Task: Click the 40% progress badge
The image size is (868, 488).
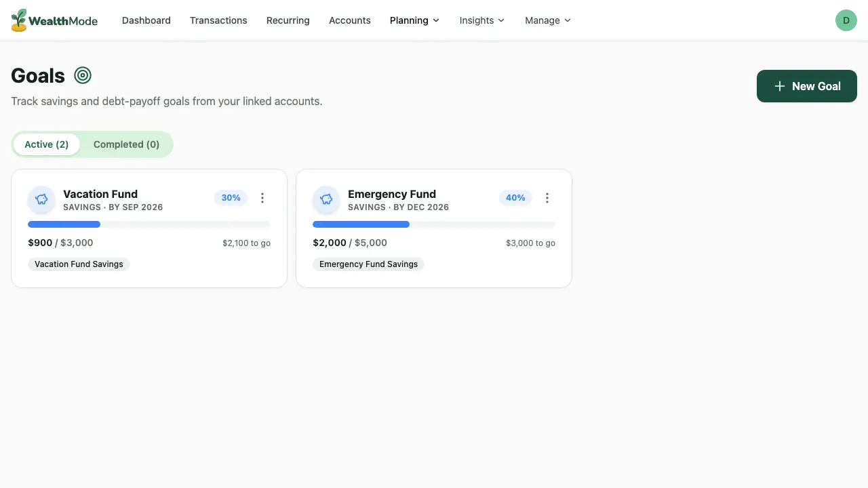Action: 516,198
